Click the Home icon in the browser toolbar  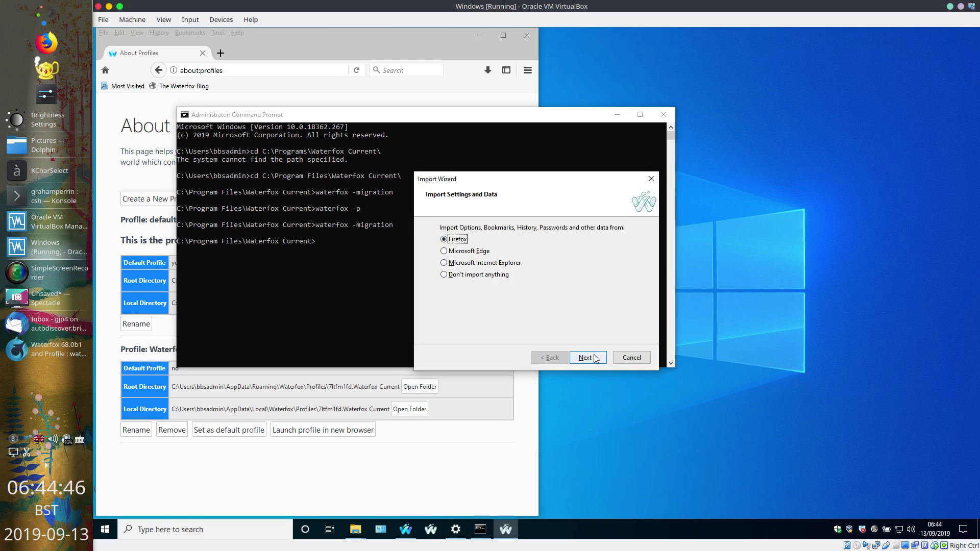pos(106,70)
